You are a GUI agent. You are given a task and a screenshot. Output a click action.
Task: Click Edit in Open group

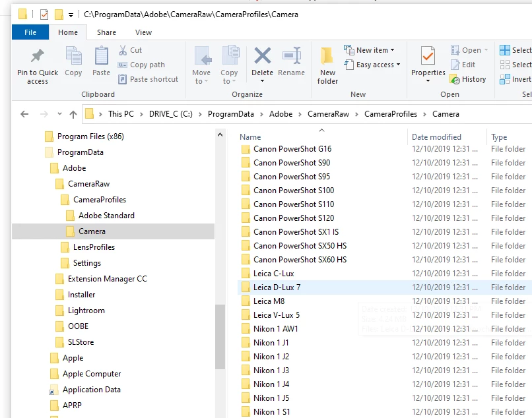pyautogui.click(x=463, y=65)
